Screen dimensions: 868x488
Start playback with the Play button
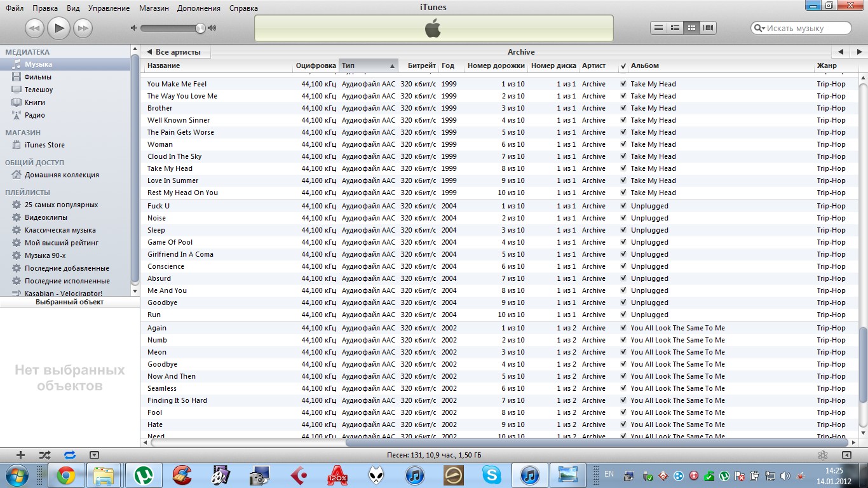click(58, 28)
